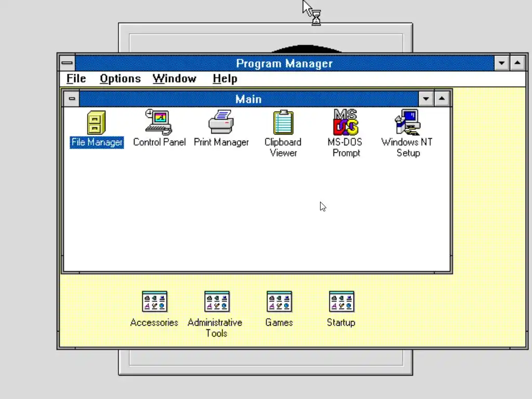532x399 pixels.
Task: Select the MS-DOS Prompt icon
Action: click(345, 122)
